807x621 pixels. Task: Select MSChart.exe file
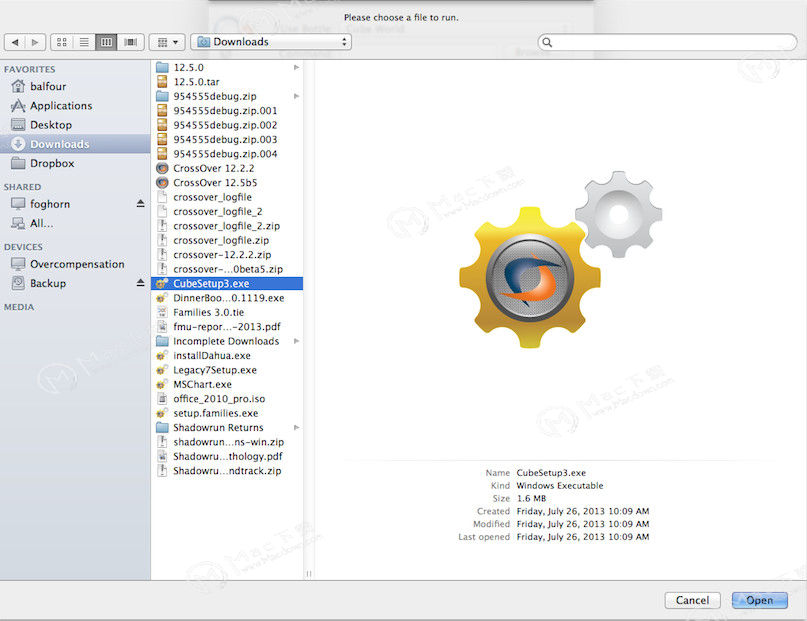coord(227,384)
